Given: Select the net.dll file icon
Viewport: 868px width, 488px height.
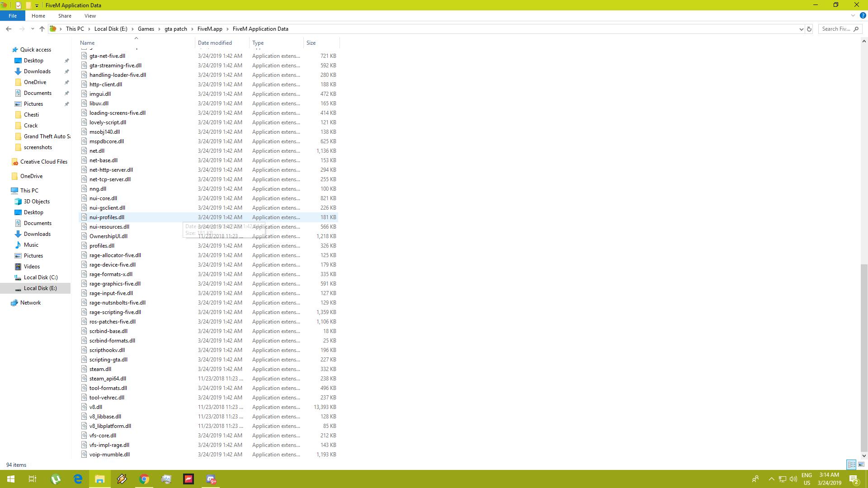Looking at the screenshot, I should (84, 151).
